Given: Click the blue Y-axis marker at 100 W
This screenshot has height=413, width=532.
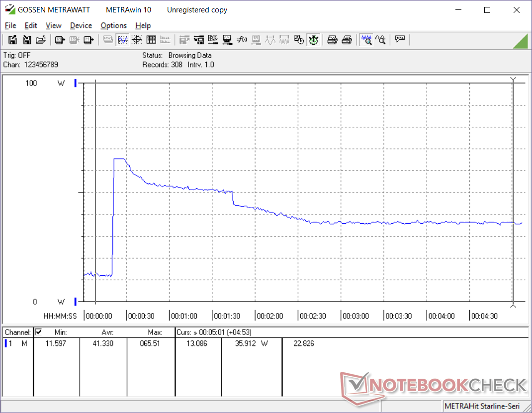Looking at the screenshot, I should click(75, 83).
